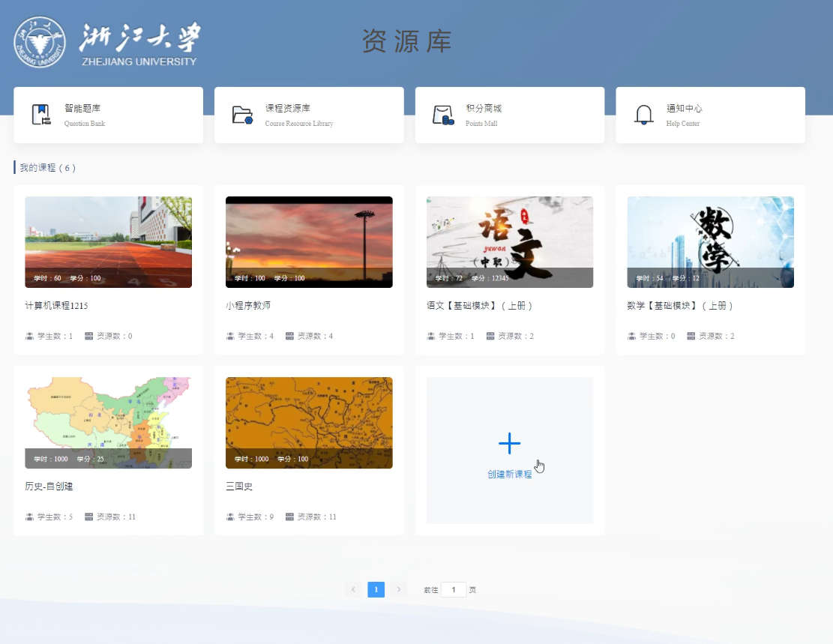Click the Question Bank bookmark icon
This screenshot has height=644, width=833.
[x=41, y=115]
